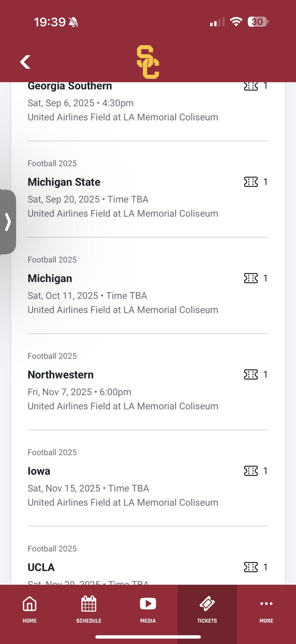Open the Iowa game listing
Viewport: 296px width, 644px height.
point(39,471)
